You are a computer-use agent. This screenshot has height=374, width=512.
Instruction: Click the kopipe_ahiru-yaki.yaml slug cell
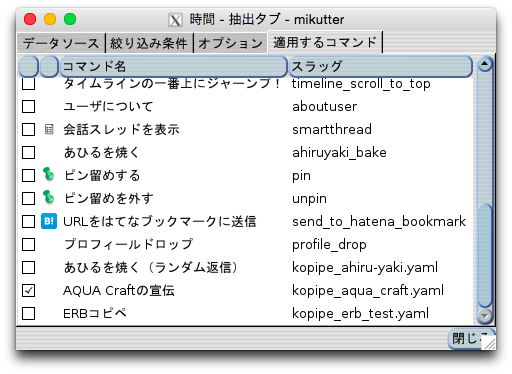[365, 268]
